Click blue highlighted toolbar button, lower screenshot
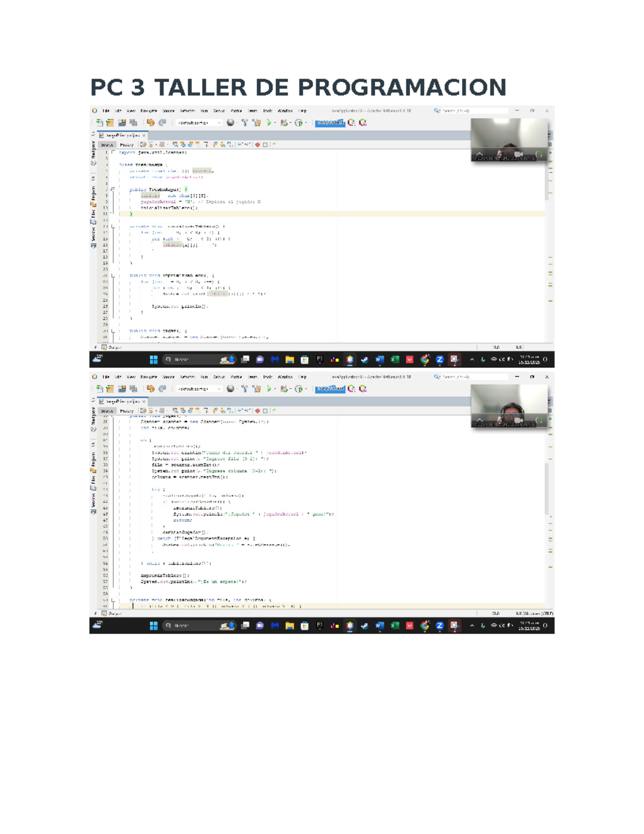Viewport: 644px width, 834px height. coord(330,389)
